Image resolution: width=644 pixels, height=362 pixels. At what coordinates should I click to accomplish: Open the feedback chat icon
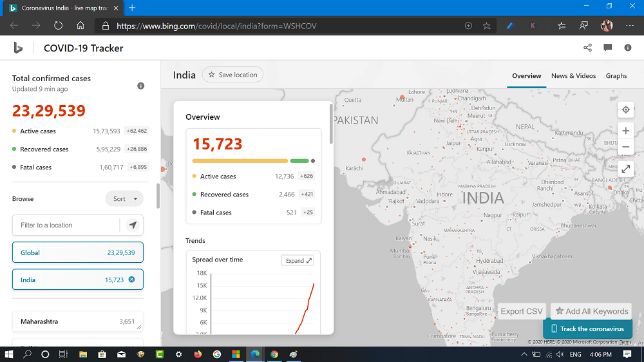click(607, 48)
